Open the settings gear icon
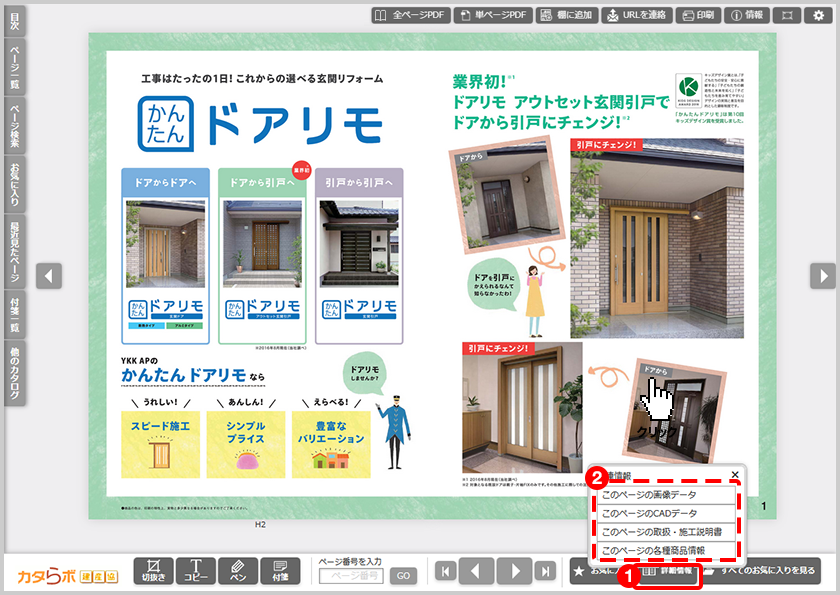The image size is (840, 595). [819, 15]
